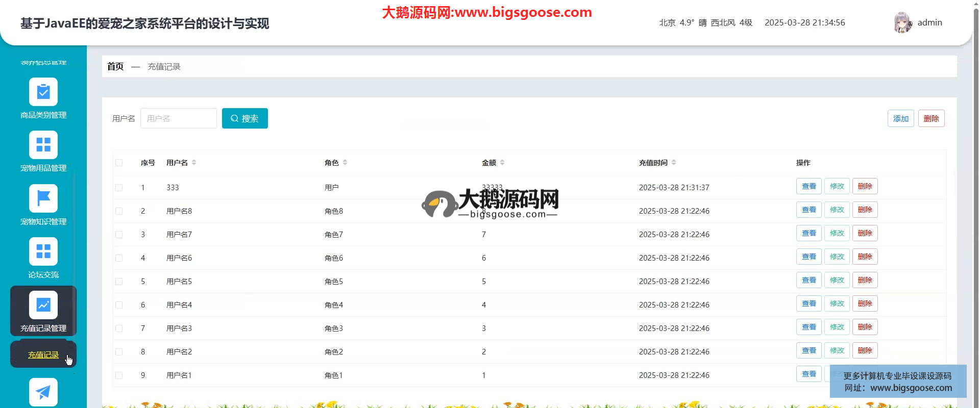The image size is (980, 408).
Task: Toggle the select-all checkbox in table header
Action: [x=119, y=163]
